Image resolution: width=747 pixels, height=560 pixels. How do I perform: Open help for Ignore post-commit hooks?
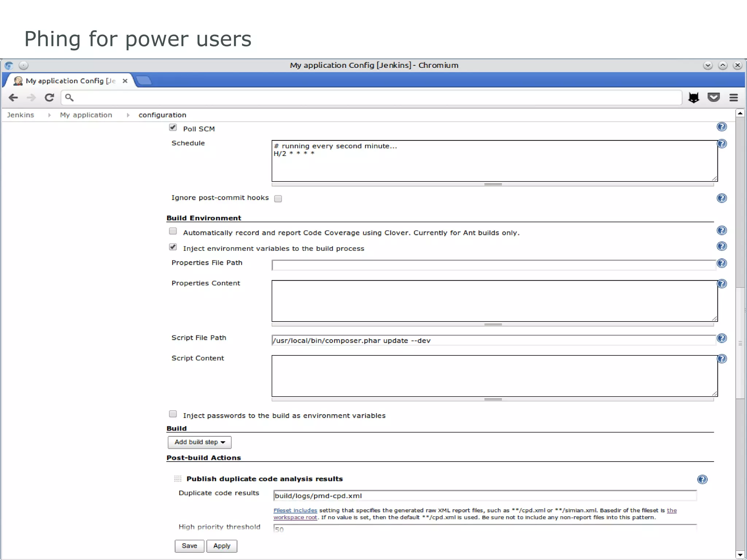(x=721, y=198)
